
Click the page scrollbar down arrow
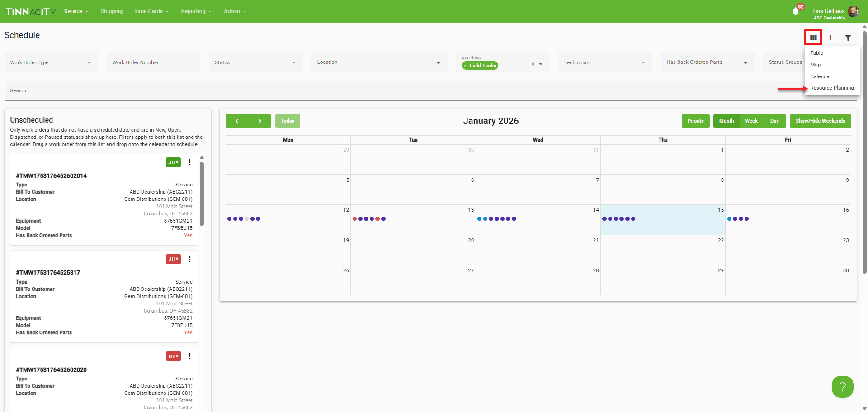[864, 408]
